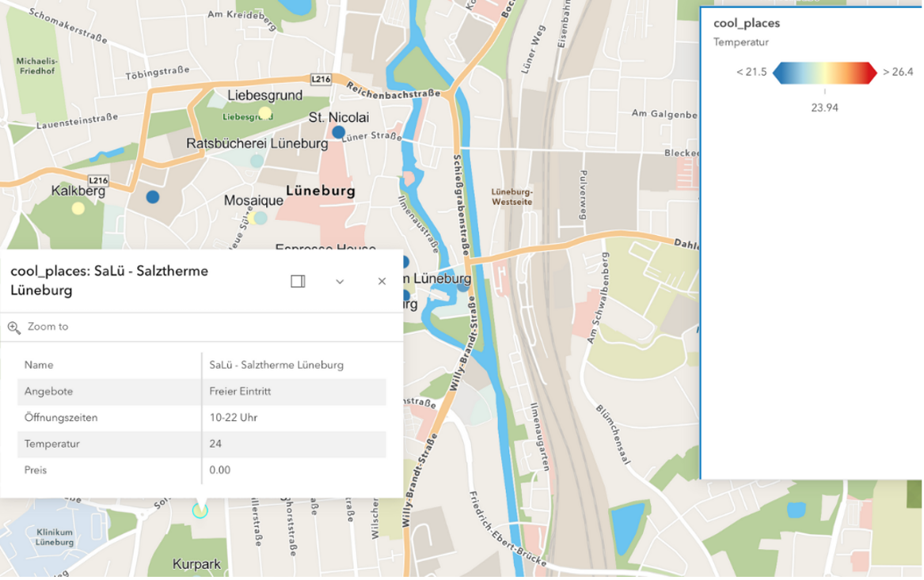Select the blue marker near St. Nicolai
Screen dimensions: 924x580
click(338, 131)
